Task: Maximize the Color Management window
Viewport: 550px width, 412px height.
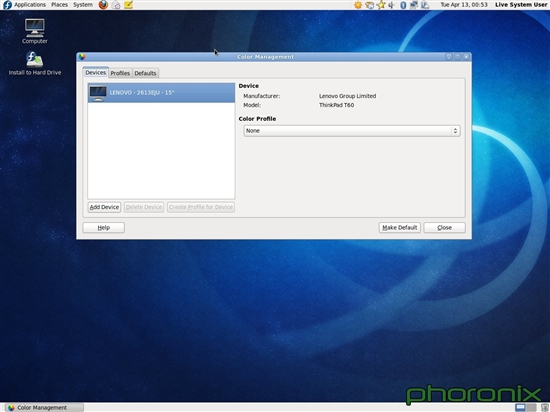Action: (x=457, y=57)
